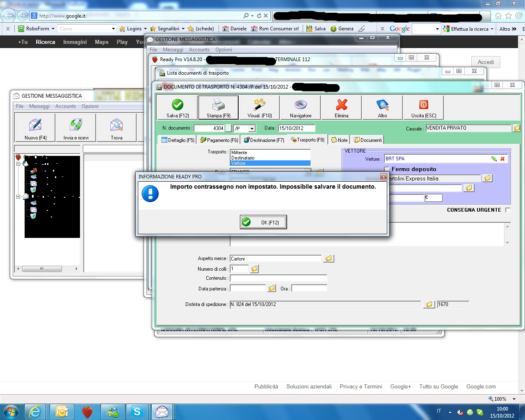Click the RoboForm Genera password icon
525x420 pixels.
(x=342, y=29)
